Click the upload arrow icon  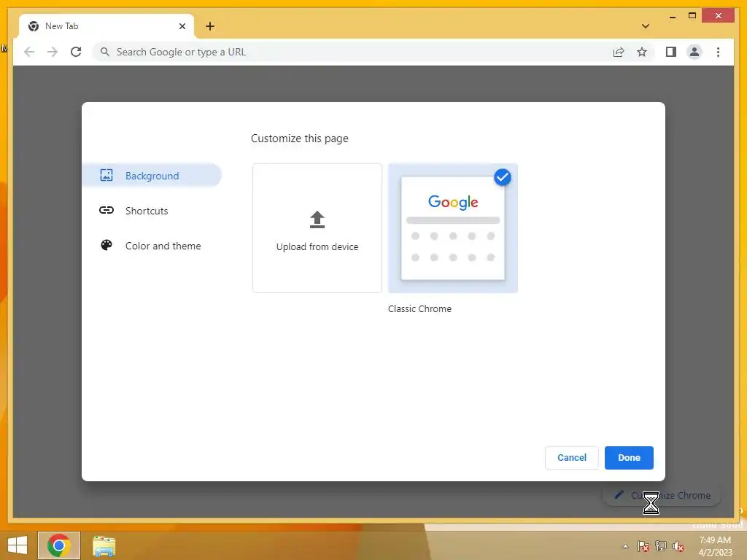click(x=317, y=219)
